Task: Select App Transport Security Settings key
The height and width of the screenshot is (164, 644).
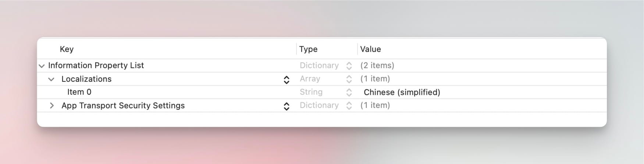Action: point(123,105)
